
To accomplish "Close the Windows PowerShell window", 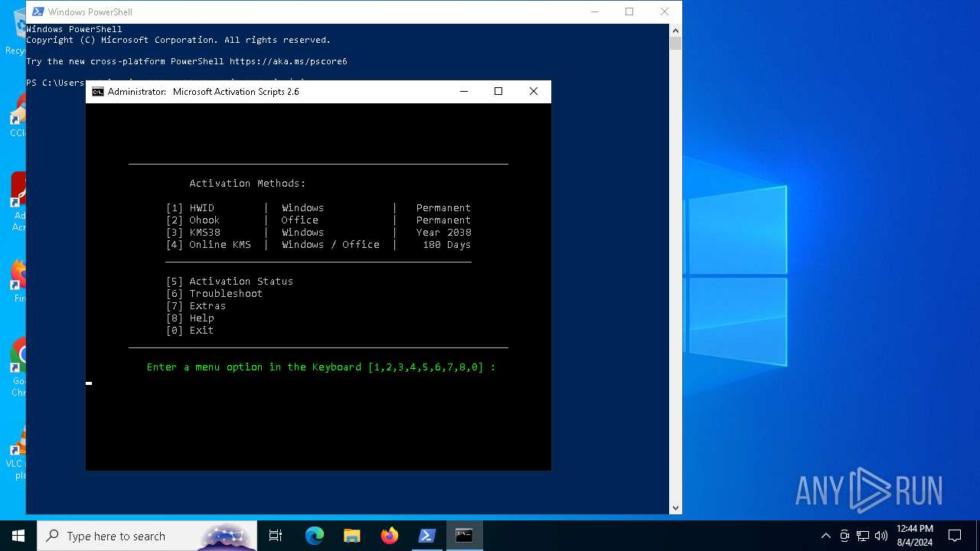I will [665, 11].
